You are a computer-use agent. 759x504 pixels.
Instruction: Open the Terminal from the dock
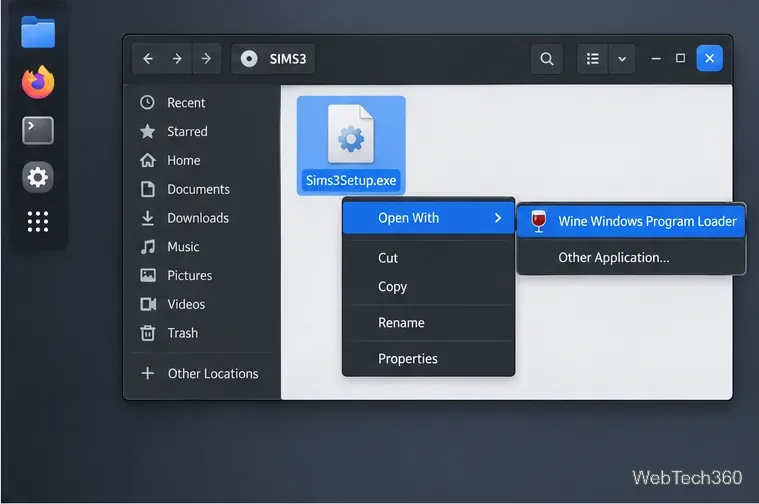[x=38, y=130]
